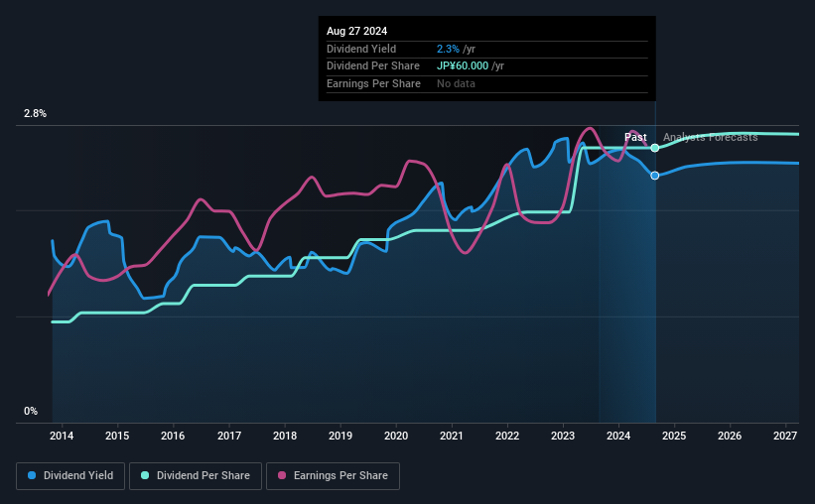Click the Analysts Forecasts label
This screenshot has width=815, height=504.
click(710, 137)
